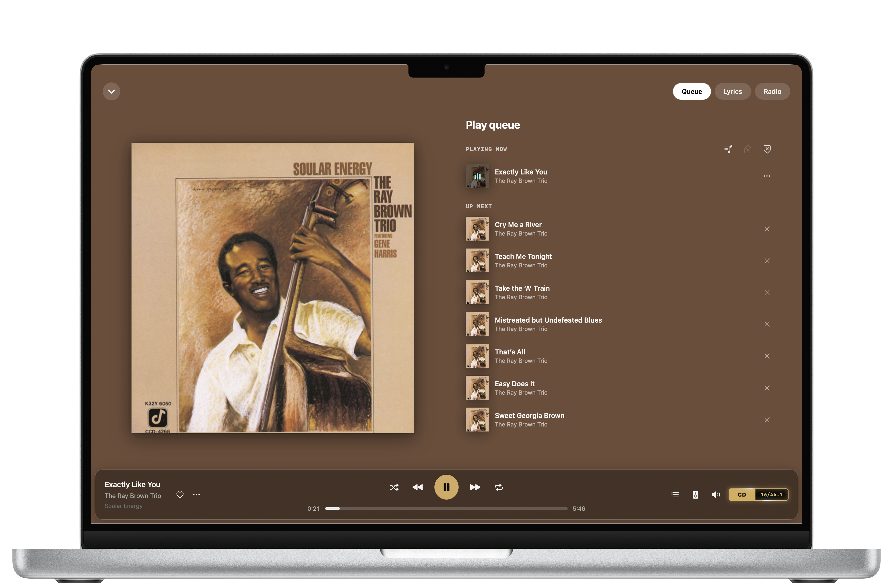This screenshot has width=893, height=588.
Task: Seek within the playback progress bar
Action: point(446,508)
